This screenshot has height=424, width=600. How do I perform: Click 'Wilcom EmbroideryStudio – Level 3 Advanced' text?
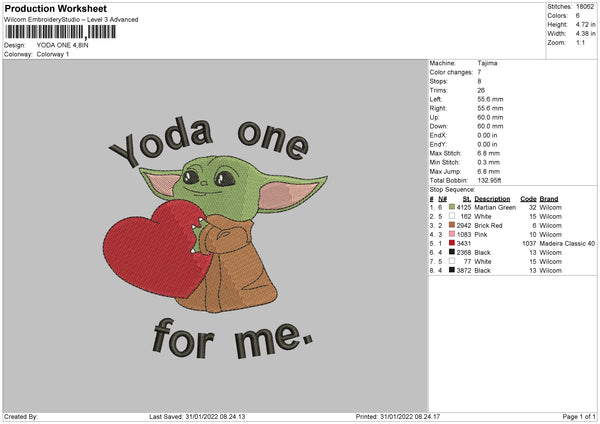point(71,20)
